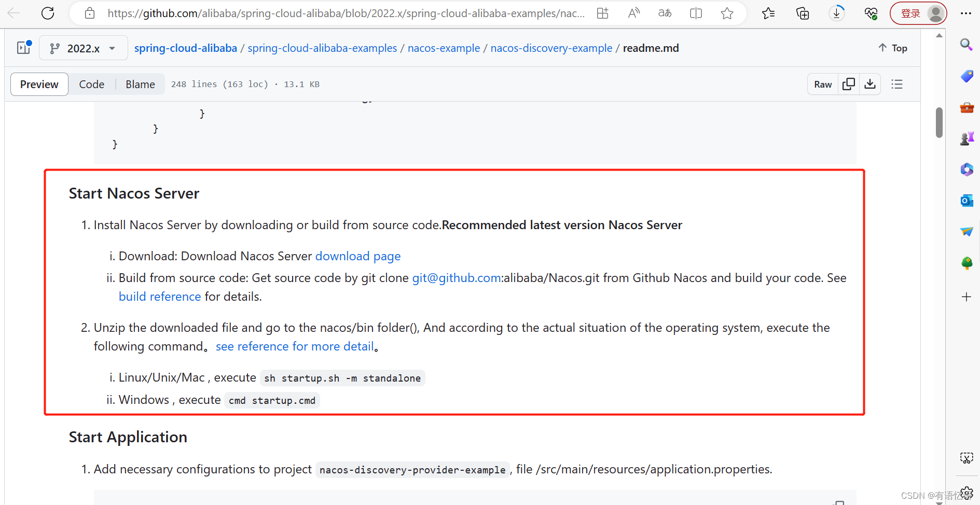The image size is (980, 505).
Task: Open see reference for more detail link
Action: (295, 346)
